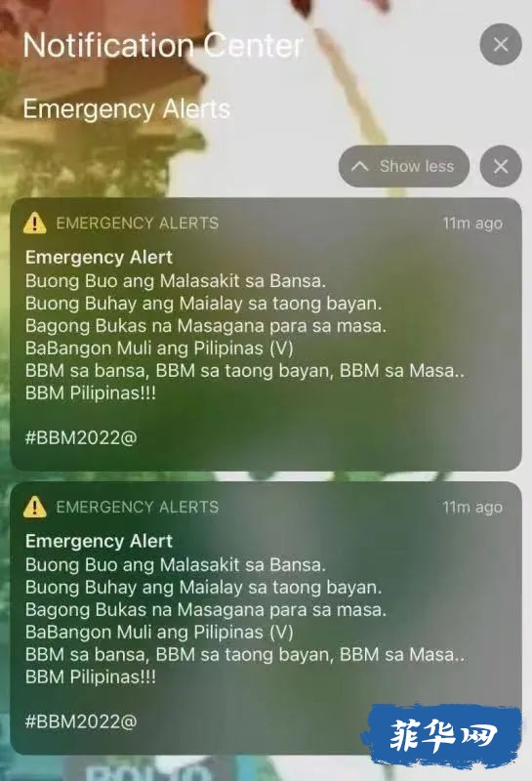The image size is (532, 781).
Task: Tap the EMERGENCY ALERTS label on second card
Action: point(138,507)
